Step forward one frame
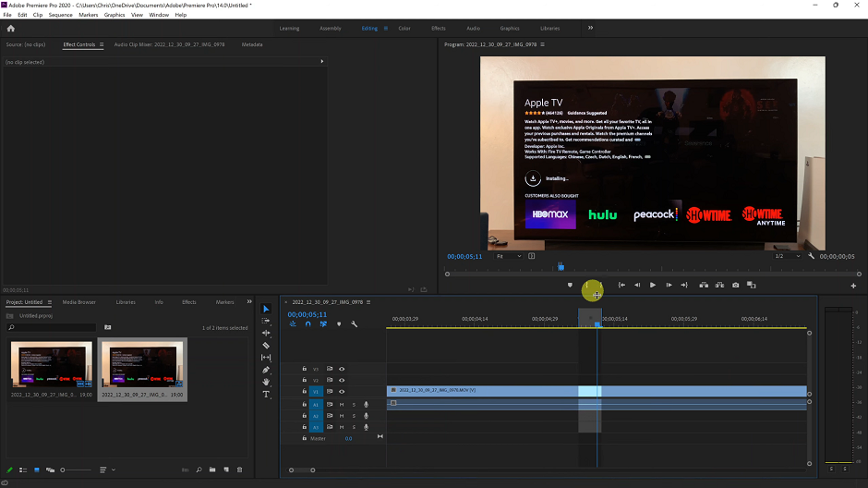868x488 pixels. 669,286
